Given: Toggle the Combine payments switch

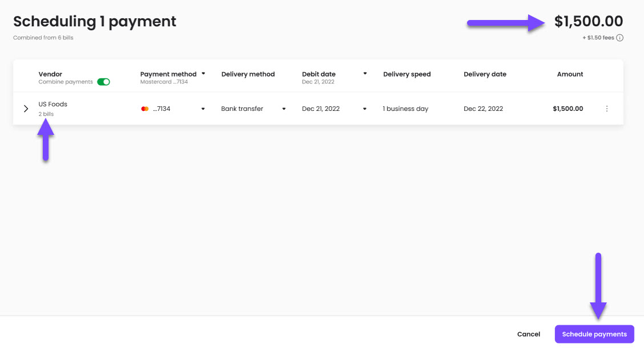Looking at the screenshot, I should point(103,82).
